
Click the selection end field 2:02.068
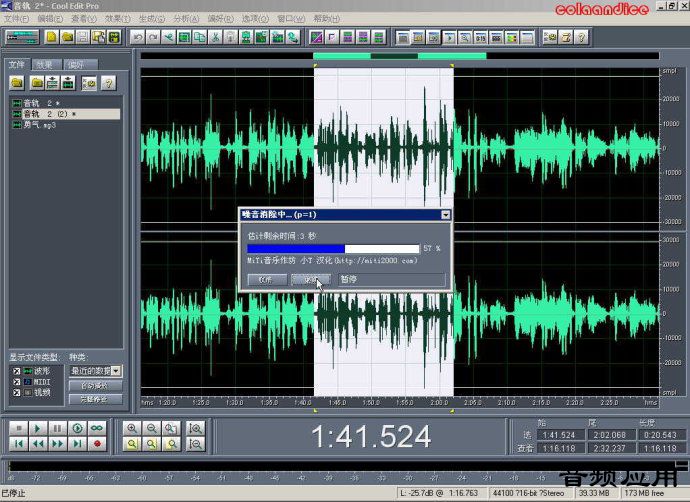610,435
